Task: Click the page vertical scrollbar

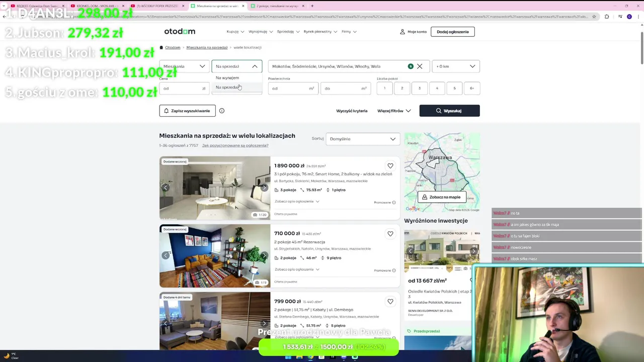Action: (x=641, y=48)
